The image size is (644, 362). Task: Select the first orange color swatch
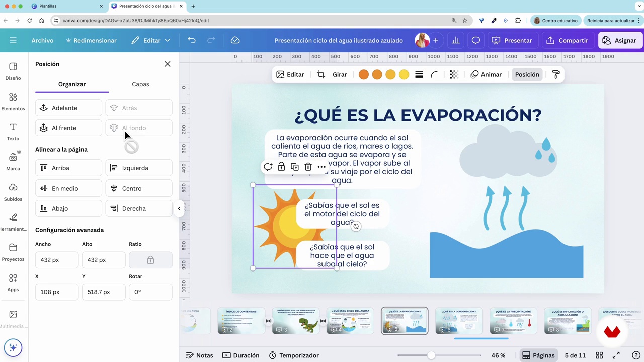(x=363, y=74)
